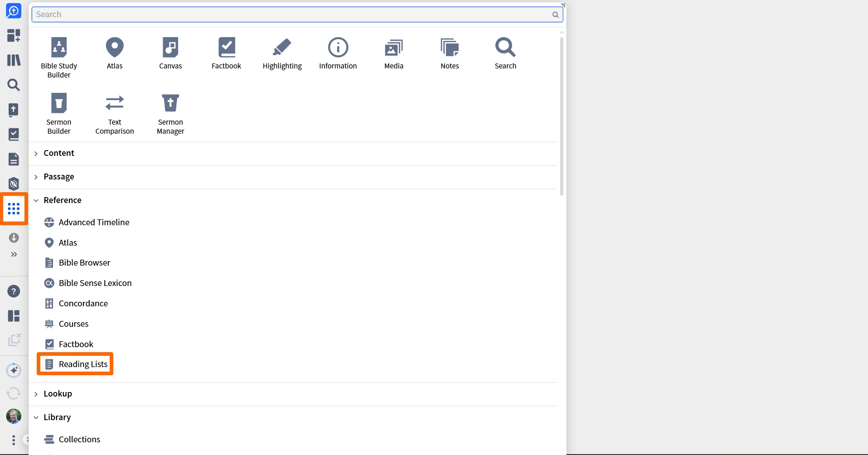
Task: Open the user profile avatar
Action: pos(14,416)
